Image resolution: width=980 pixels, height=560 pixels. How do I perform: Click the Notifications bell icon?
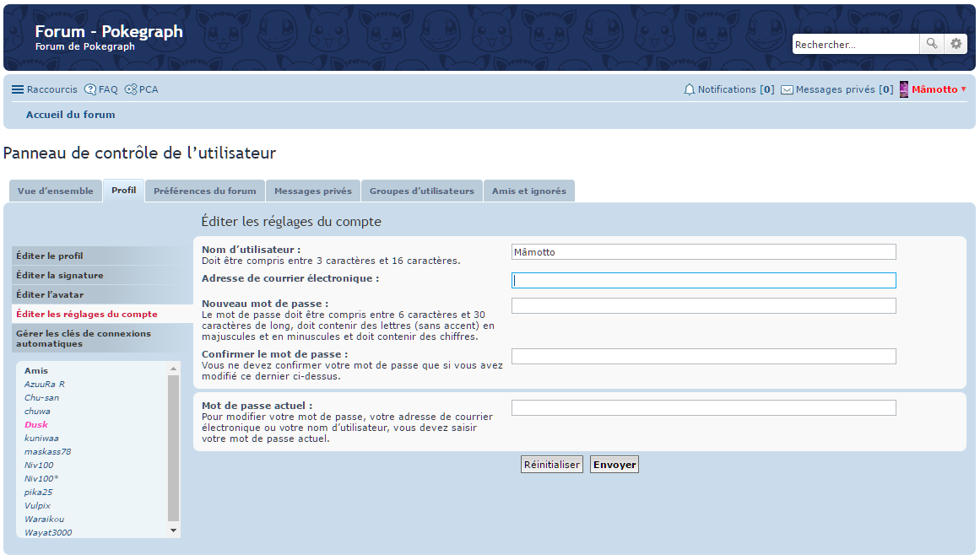coord(690,89)
